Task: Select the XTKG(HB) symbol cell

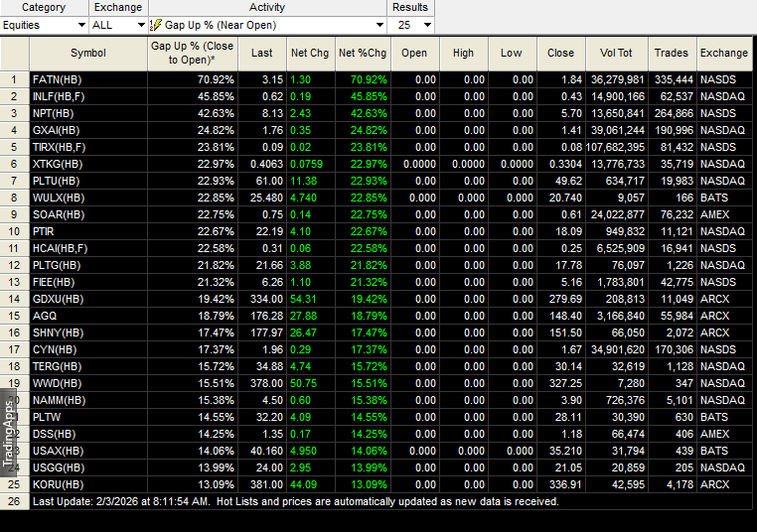Action: point(88,164)
